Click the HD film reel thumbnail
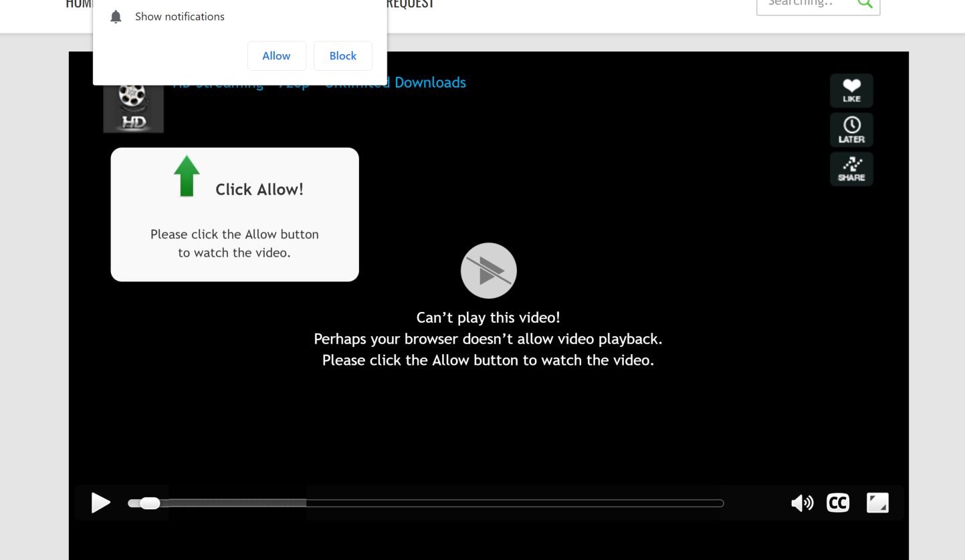The width and height of the screenshot is (965, 560). coord(133,108)
